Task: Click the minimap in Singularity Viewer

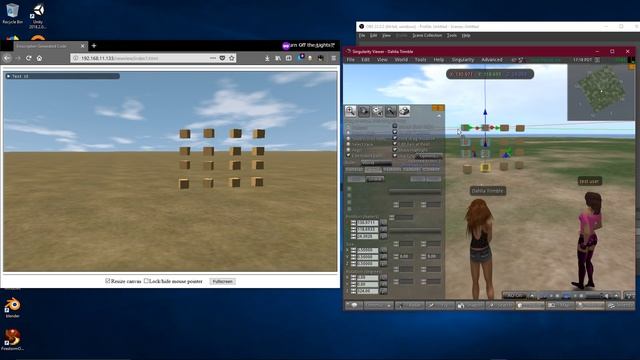Action: pyautogui.click(x=601, y=92)
